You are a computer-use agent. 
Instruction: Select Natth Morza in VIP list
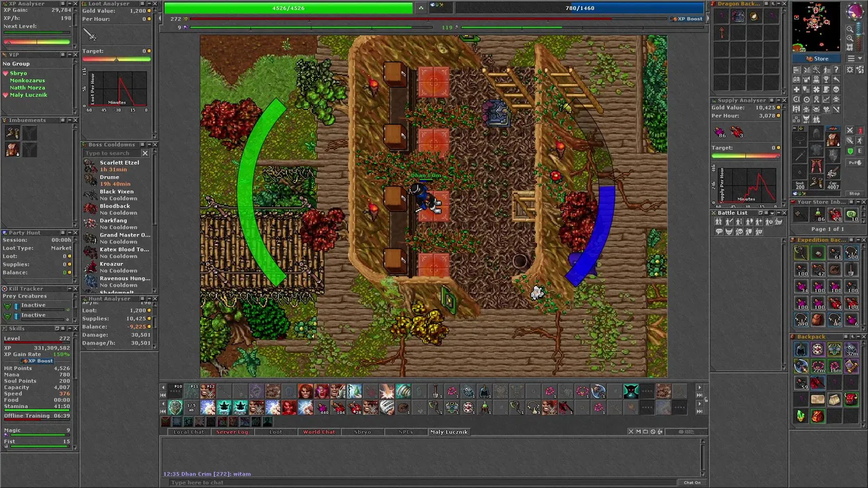pos(27,87)
